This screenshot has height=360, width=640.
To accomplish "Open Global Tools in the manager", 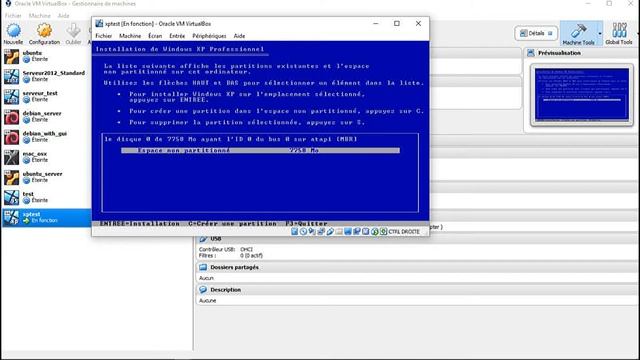I will point(619,33).
